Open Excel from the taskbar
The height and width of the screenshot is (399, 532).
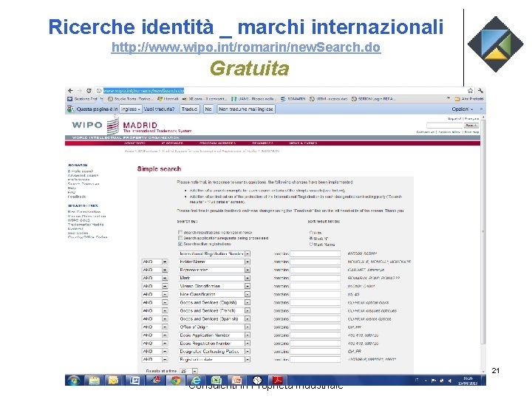coord(216,381)
